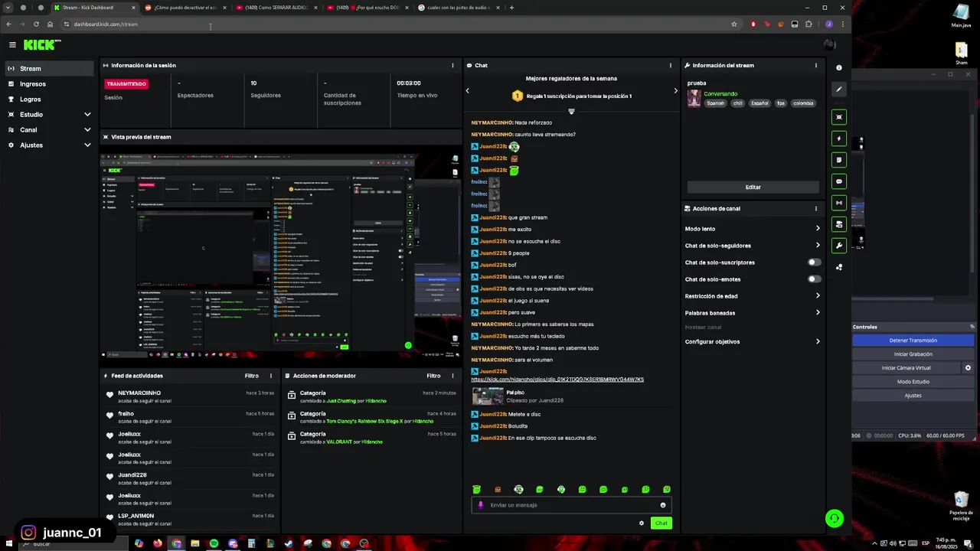
Task: Open options menu of Información de la sesión
Action: click(x=452, y=65)
